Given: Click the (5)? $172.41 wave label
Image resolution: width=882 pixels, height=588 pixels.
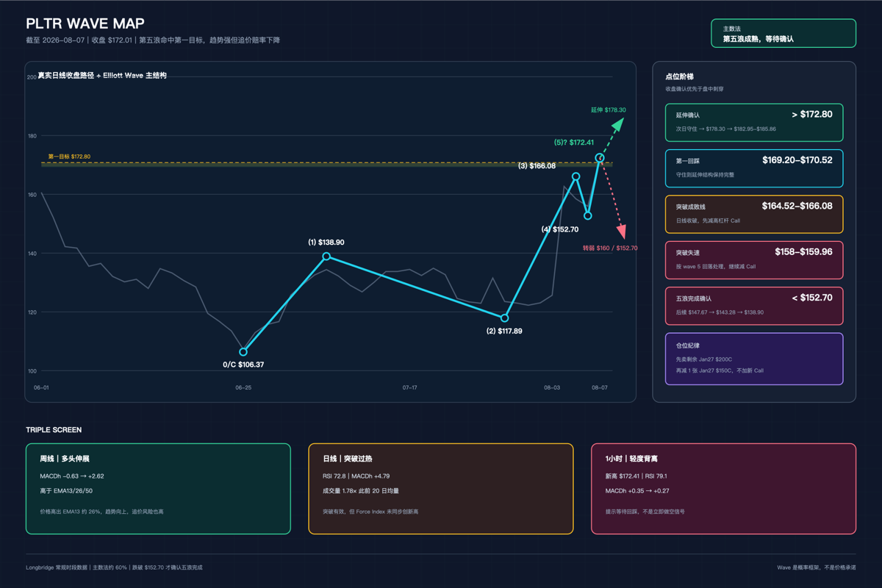Looking at the screenshot, I should [574, 143].
